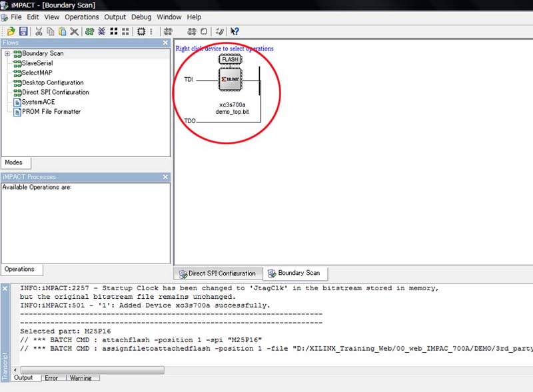Click the transcript scroll left arrow
The width and height of the screenshot is (533, 392).
click(x=15, y=370)
